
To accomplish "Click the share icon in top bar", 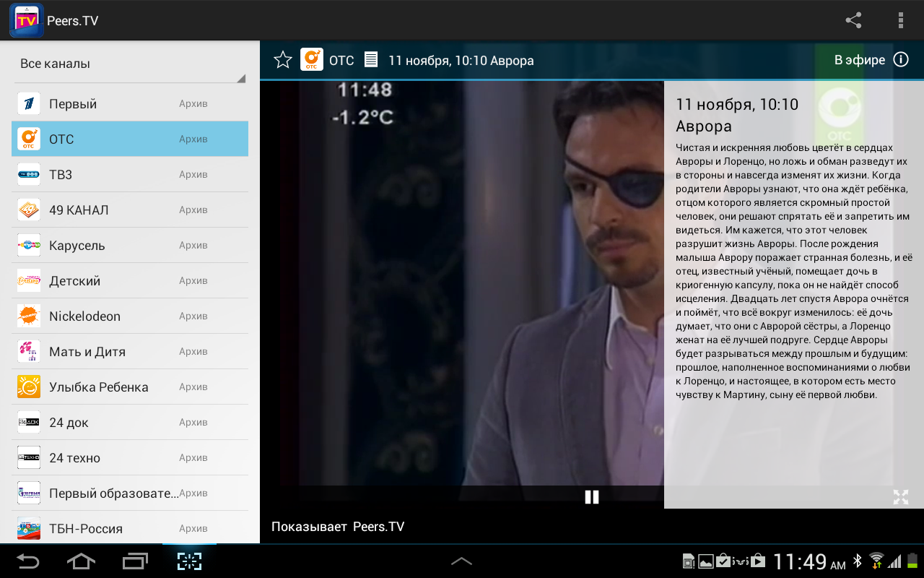I will pos(853,20).
